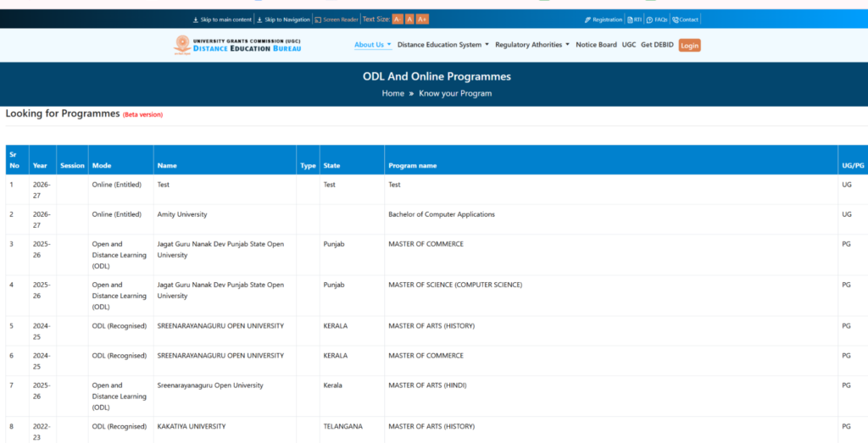This screenshot has height=443, width=868.
Task: Click the Sr No column header
Action: tap(17, 160)
